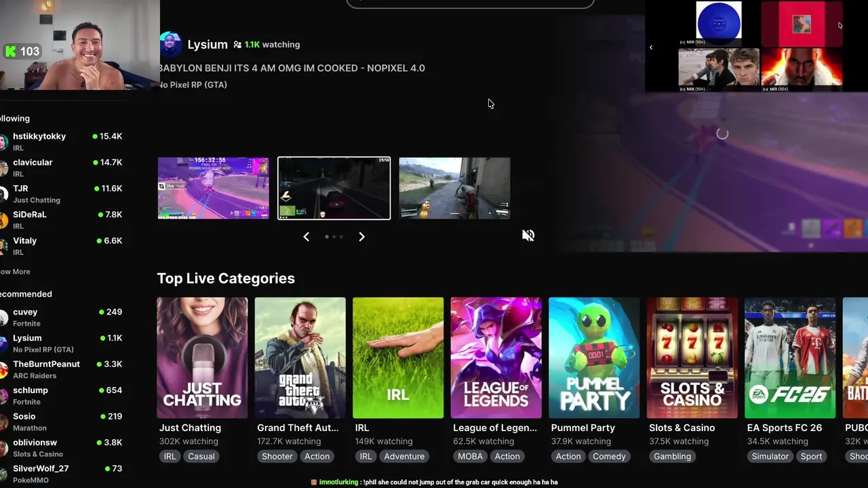Open Just Chatting category card

coord(202,358)
